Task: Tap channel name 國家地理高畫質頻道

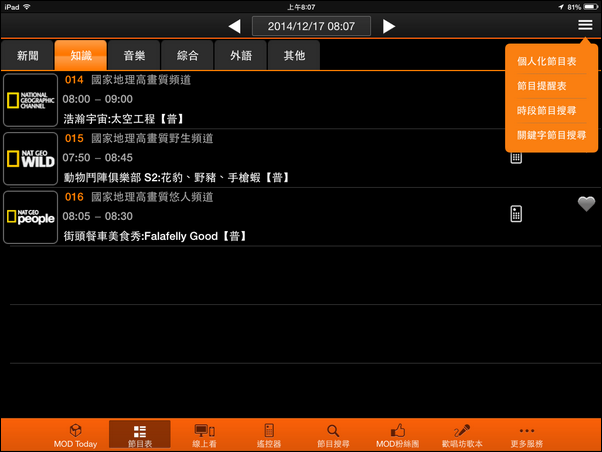Action: pyautogui.click(x=141, y=80)
